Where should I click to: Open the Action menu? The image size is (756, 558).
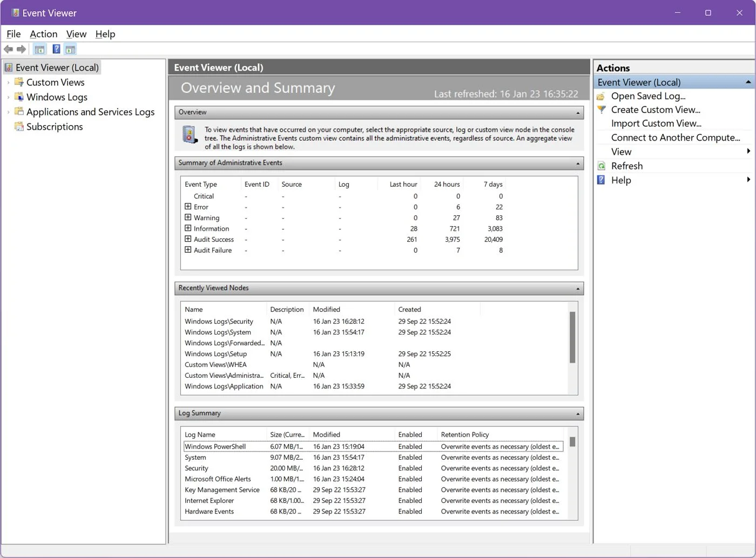(x=43, y=34)
